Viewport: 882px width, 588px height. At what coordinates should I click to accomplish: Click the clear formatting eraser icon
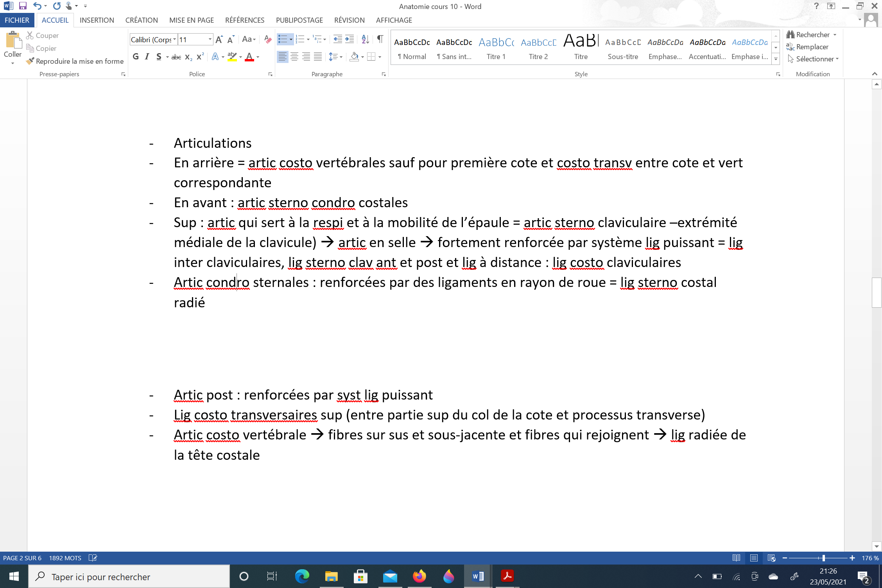(x=268, y=39)
